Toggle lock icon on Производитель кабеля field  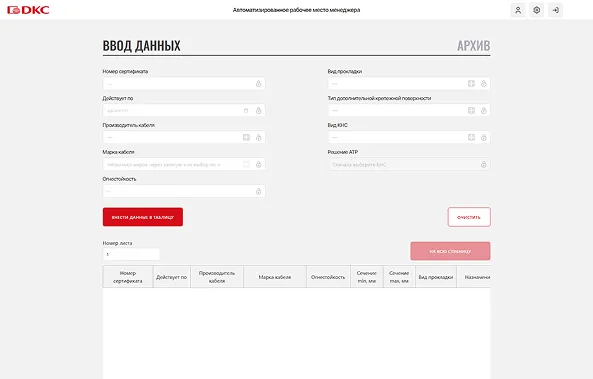259,137
